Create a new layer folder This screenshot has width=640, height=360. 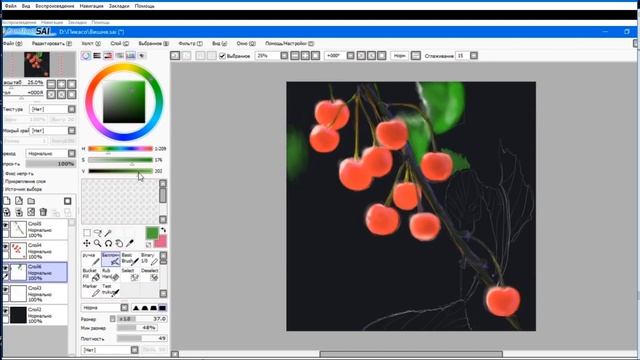click(31, 201)
